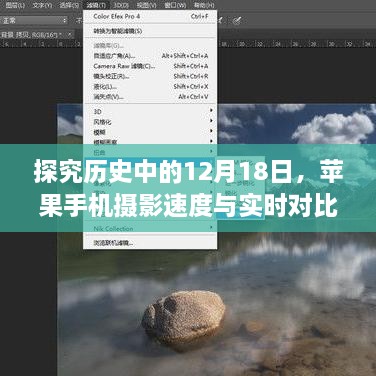Screen dimensions: 376x376
Task: Choose Color Efex Pro 4 last filter
Action: click(150, 16)
